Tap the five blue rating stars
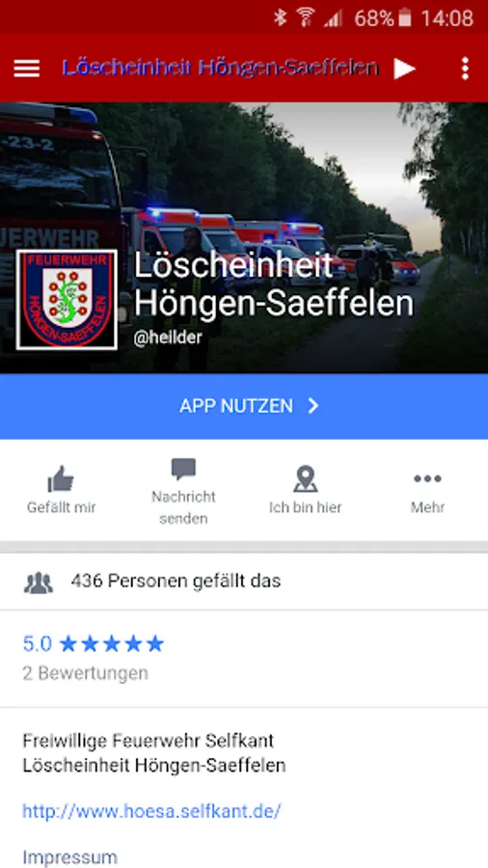The height and width of the screenshot is (868, 488). [112, 644]
